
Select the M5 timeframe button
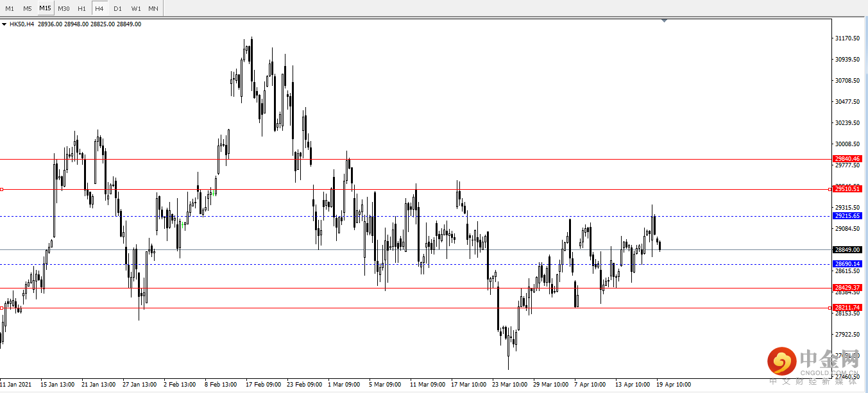28,8
